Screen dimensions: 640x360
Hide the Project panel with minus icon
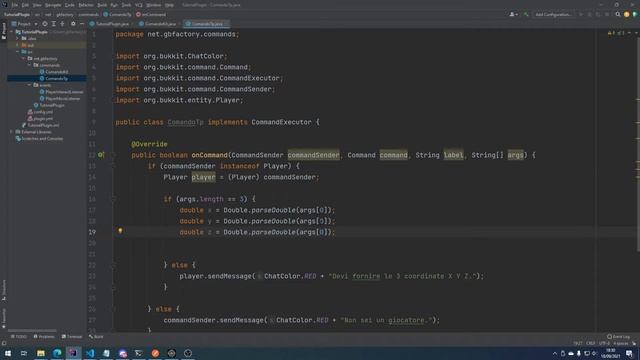[x=82, y=24]
